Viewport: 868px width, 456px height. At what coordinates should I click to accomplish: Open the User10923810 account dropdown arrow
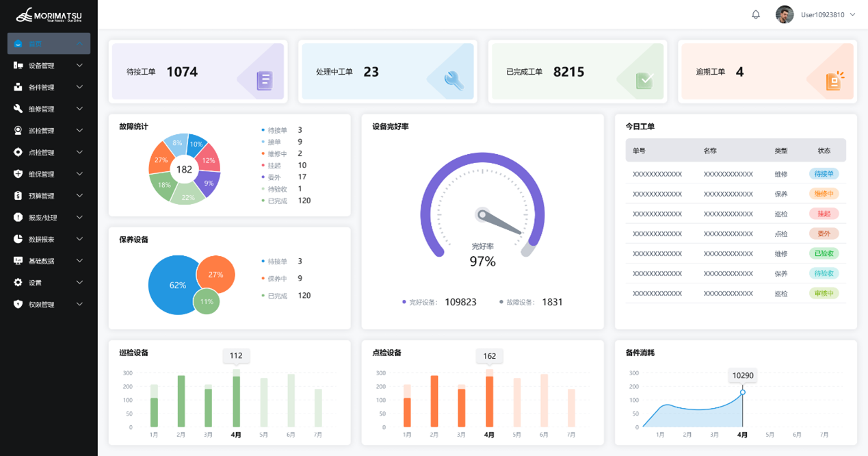852,14
